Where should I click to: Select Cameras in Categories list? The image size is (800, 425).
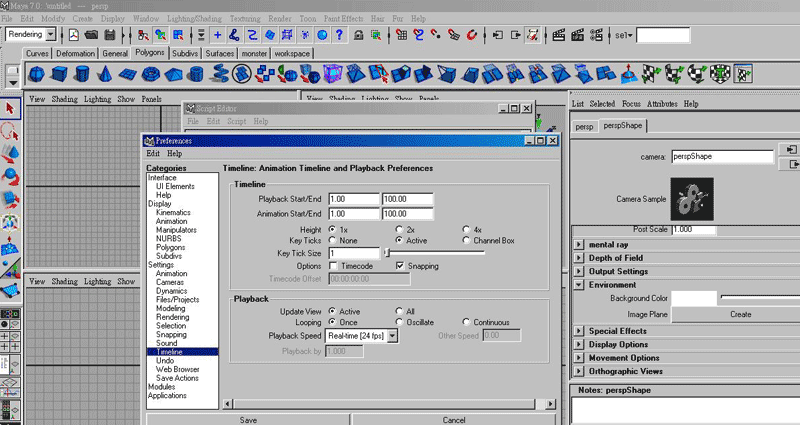170,282
